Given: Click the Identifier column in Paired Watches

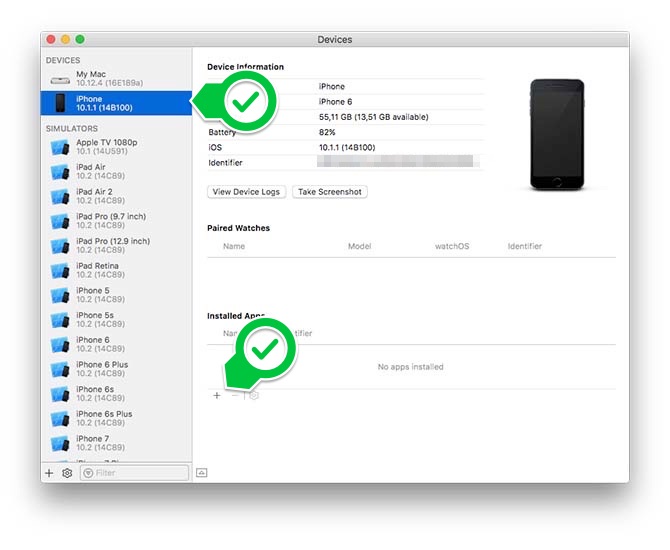Looking at the screenshot, I should point(525,246).
